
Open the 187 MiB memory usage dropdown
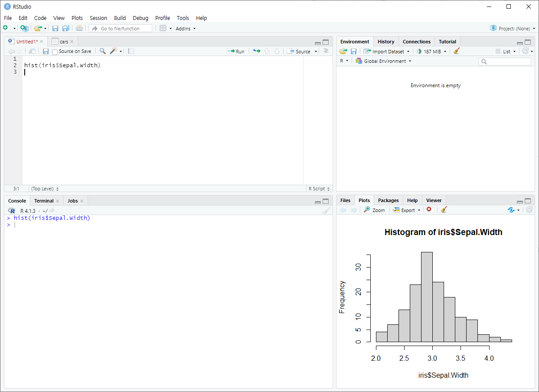tap(431, 52)
